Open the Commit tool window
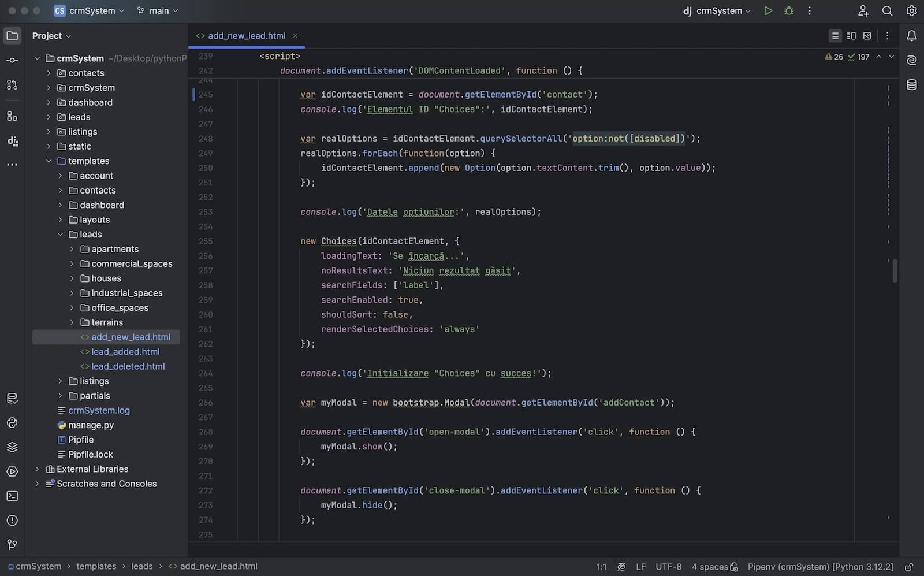The image size is (924, 576). click(x=12, y=60)
